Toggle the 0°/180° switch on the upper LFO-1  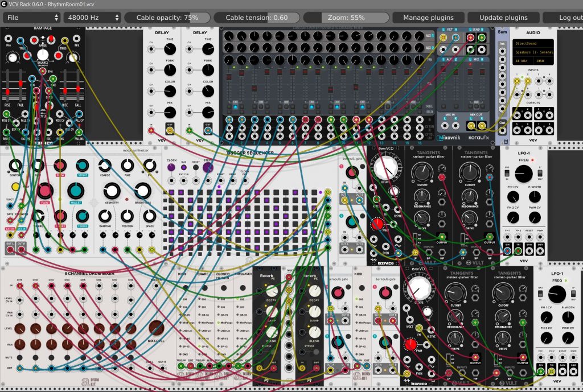(540, 173)
